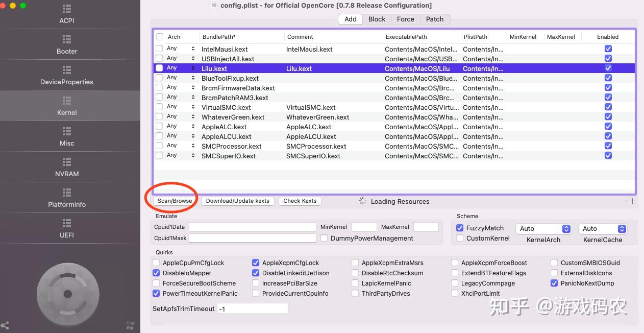Click the SetApfsTrimTimeout value field

pos(253,308)
